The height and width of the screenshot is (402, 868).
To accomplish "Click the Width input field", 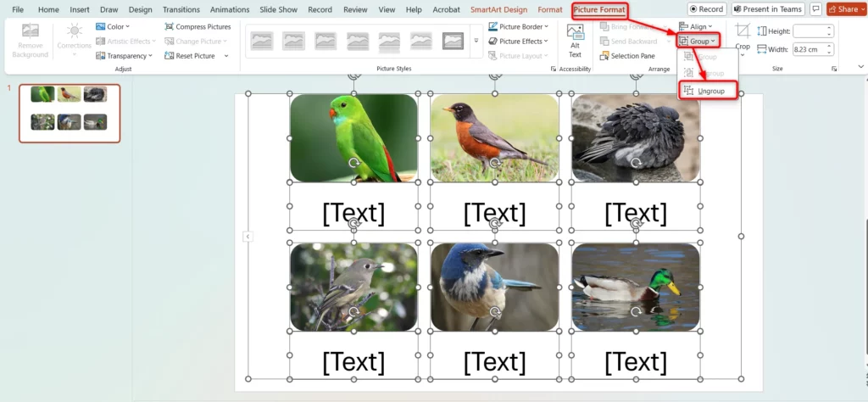I will click(811, 49).
